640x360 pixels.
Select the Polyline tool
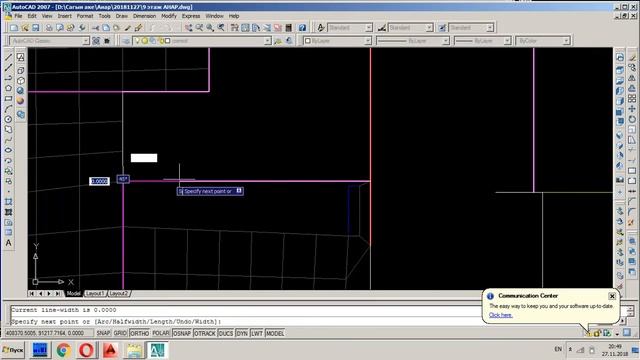pyautogui.click(x=8, y=78)
